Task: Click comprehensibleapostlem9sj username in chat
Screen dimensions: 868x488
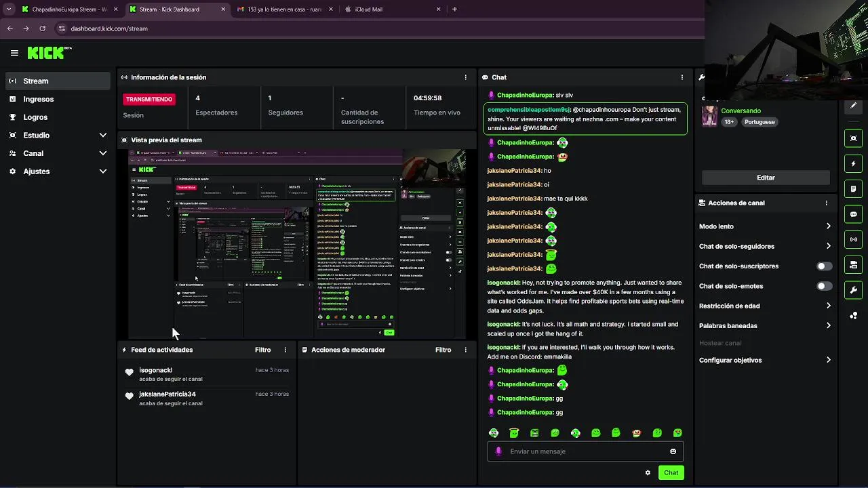Action: pos(529,109)
